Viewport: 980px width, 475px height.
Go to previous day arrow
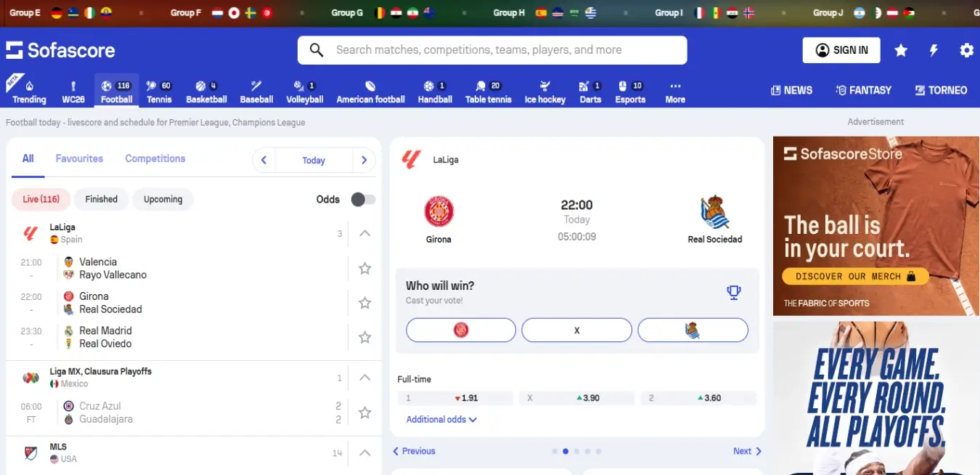click(x=264, y=160)
